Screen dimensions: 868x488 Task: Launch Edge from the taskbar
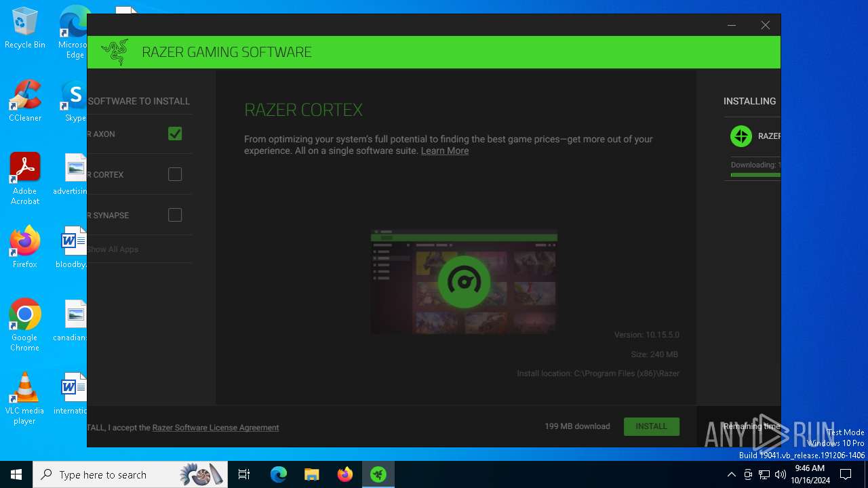pyautogui.click(x=279, y=474)
